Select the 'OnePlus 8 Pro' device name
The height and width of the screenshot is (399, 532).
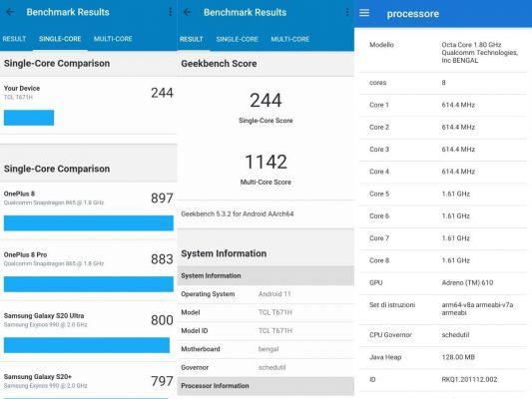25,254
